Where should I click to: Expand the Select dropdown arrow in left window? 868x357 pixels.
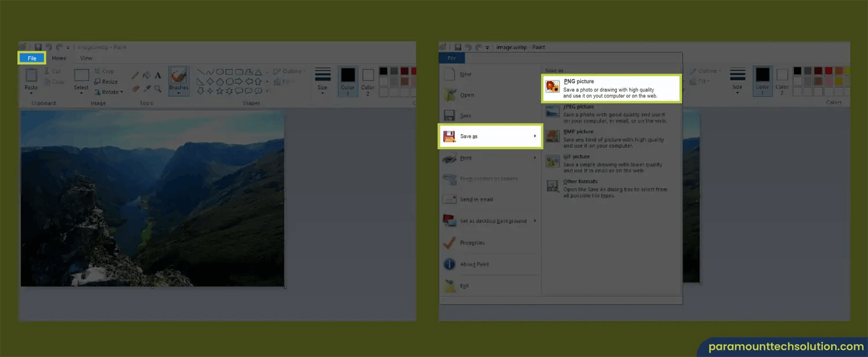pyautogui.click(x=82, y=93)
